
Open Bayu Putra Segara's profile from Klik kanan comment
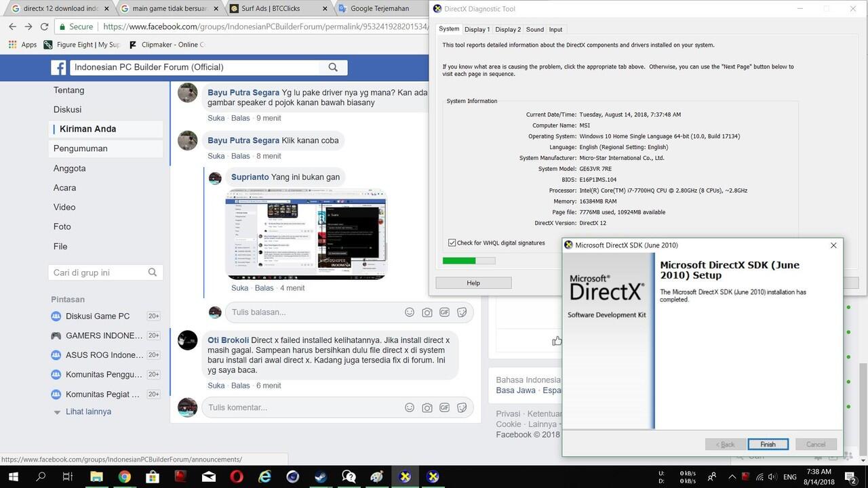[243, 140]
